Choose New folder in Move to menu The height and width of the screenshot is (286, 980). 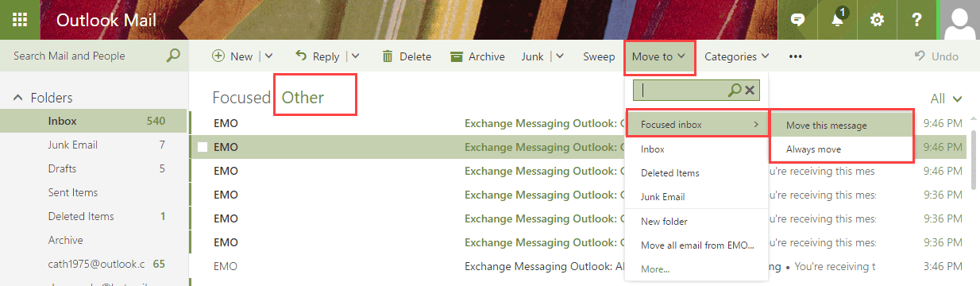(696, 222)
